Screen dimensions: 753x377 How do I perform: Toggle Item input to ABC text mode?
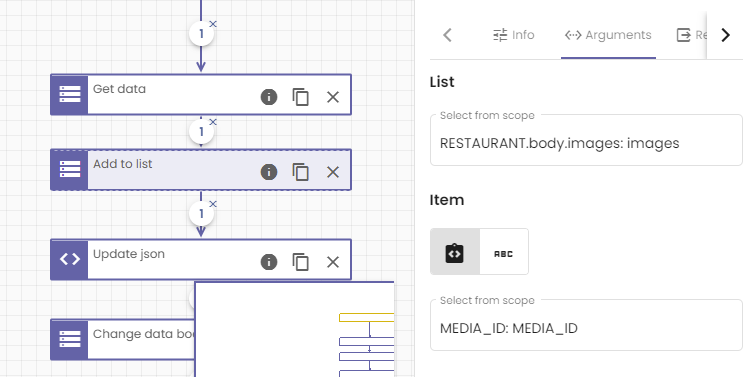pyautogui.click(x=504, y=252)
